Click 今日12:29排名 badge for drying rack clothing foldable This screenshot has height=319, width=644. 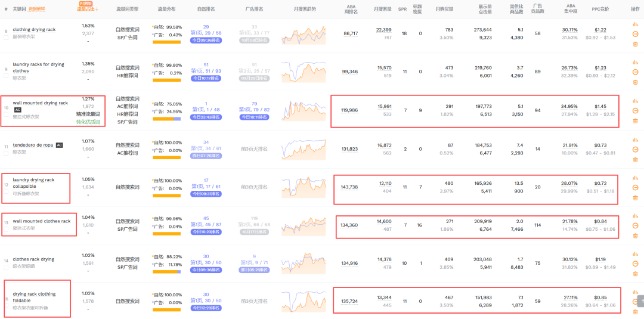tap(206, 308)
